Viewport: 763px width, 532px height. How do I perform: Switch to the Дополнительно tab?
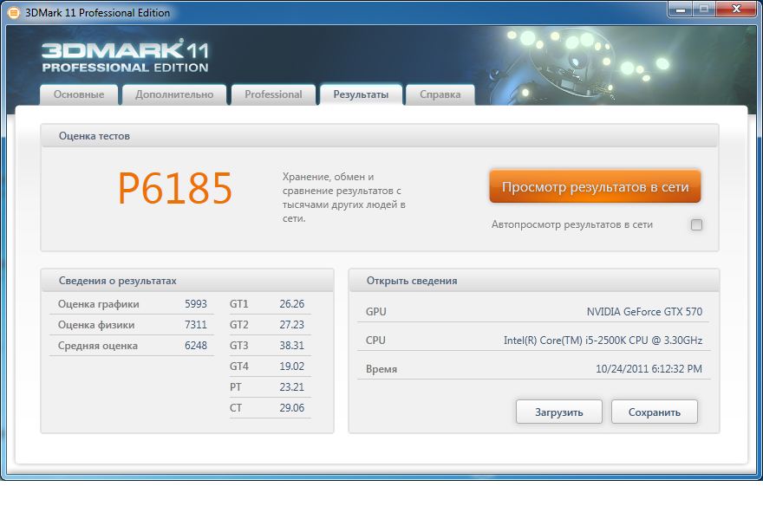(174, 94)
